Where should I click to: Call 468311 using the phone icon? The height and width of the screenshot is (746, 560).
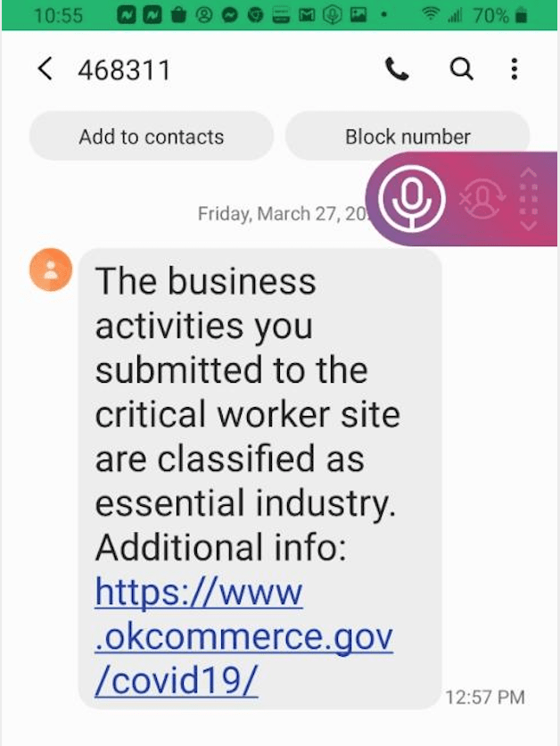point(397,70)
